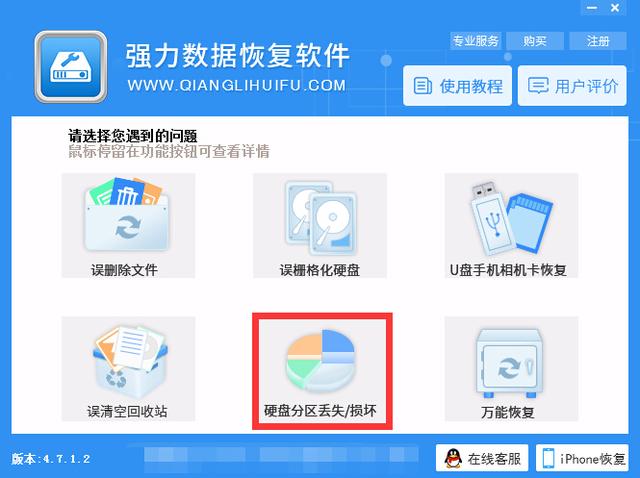Visit the WWW.QIANGLIHUIFU.COM website link

click(x=237, y=85)
